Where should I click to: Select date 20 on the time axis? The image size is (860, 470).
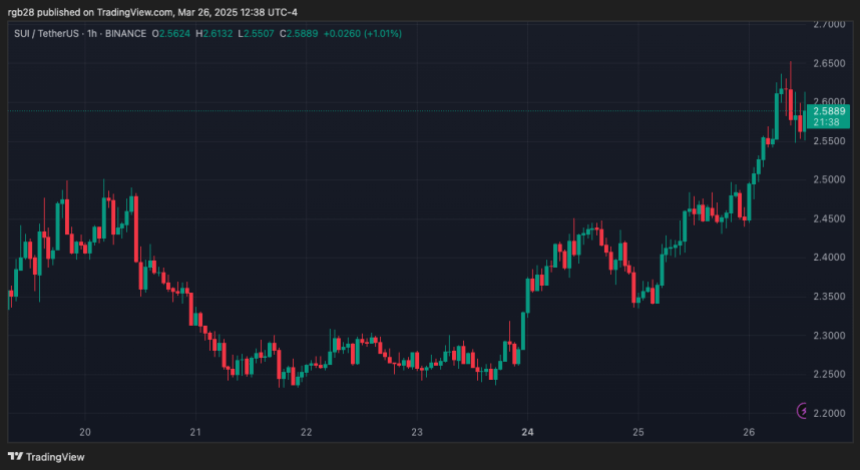85,433
